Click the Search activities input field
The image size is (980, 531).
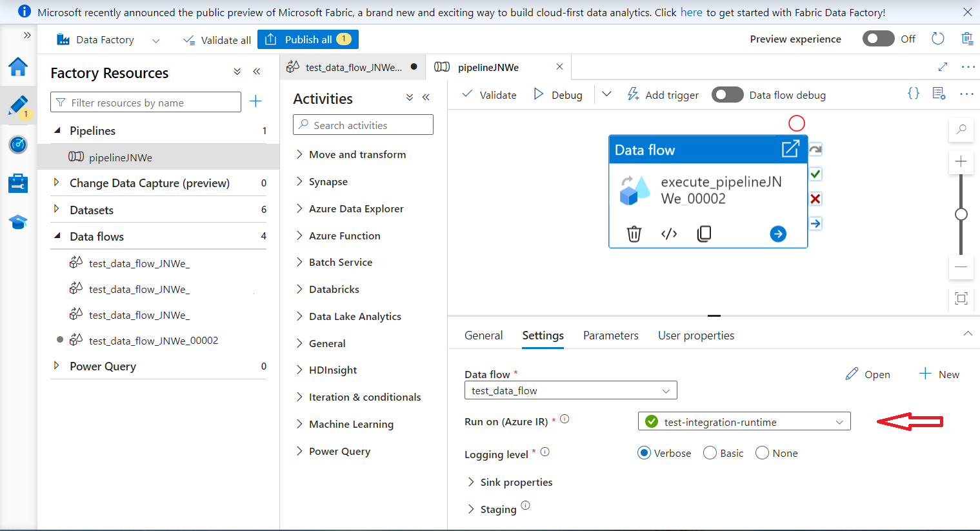363,125
